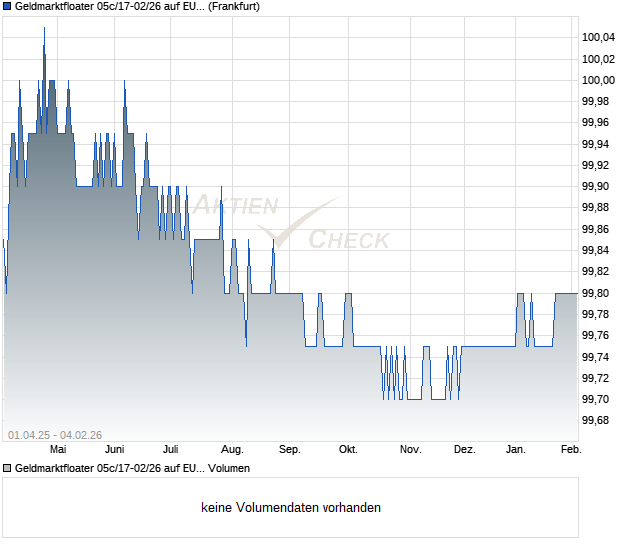Click the Nov. label on the time axis
This screenshot has width=620, height=546.
click(x=410, y=450)
